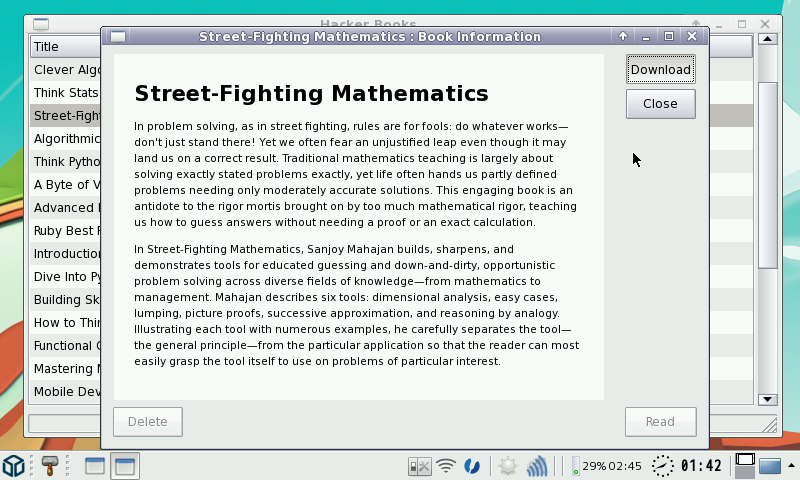Select the Ruby Best row in book list
800x480 pixels.
65,230
